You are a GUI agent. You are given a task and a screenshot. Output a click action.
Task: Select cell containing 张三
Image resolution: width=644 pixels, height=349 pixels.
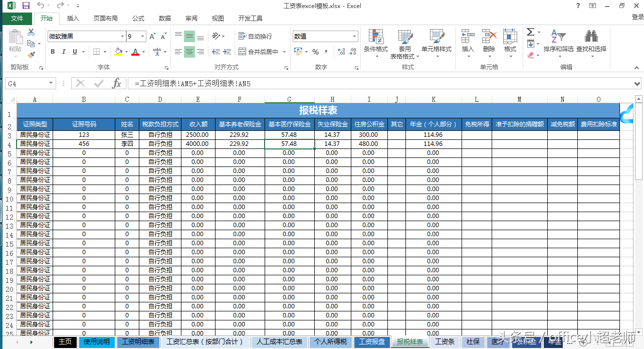(x=127, y=135)
